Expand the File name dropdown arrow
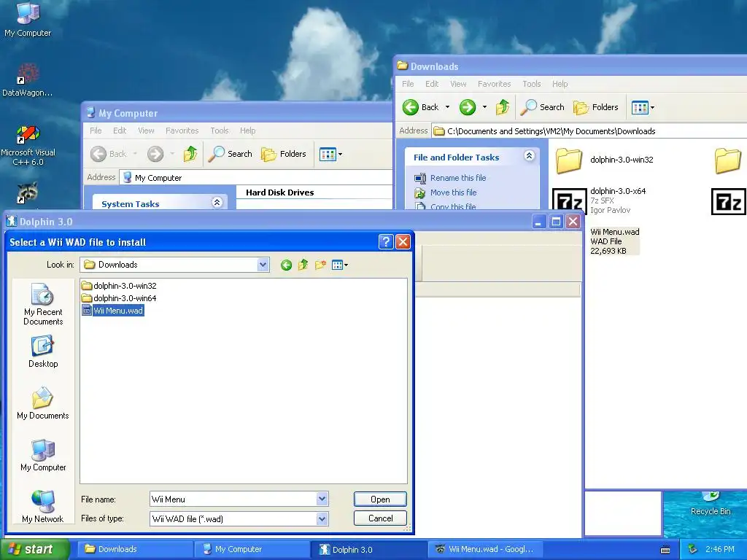747x560 pixels. 322,499
